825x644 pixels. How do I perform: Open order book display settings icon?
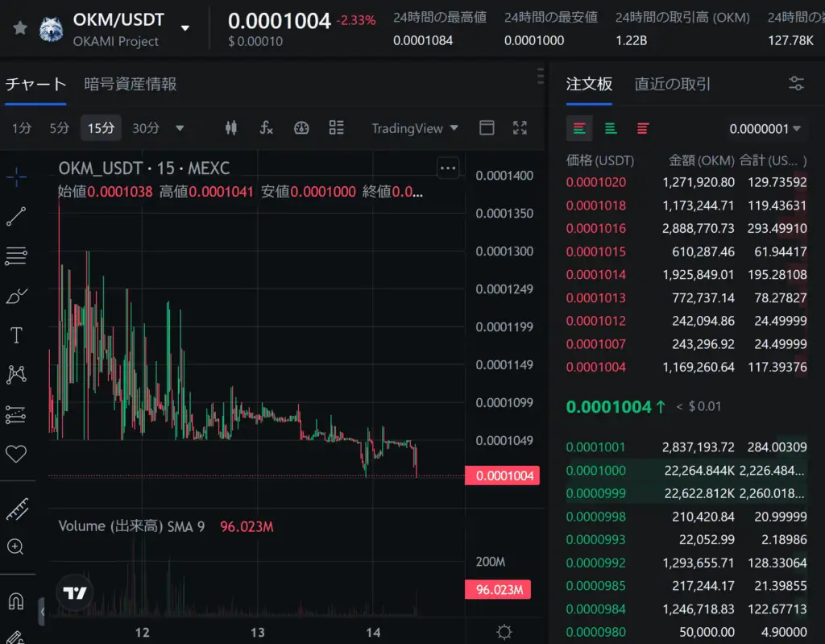tap(797, 83)
